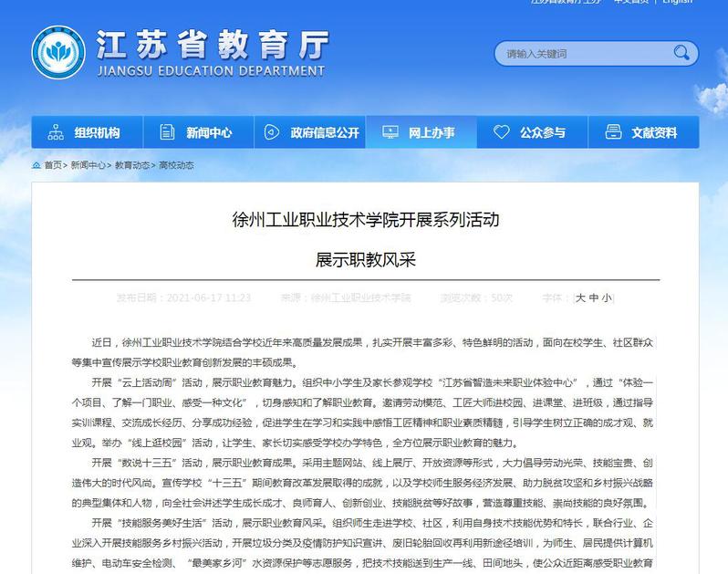Click the 文献资料 document icon
Viewport: 728px width, 574px height.
[614, 132]
